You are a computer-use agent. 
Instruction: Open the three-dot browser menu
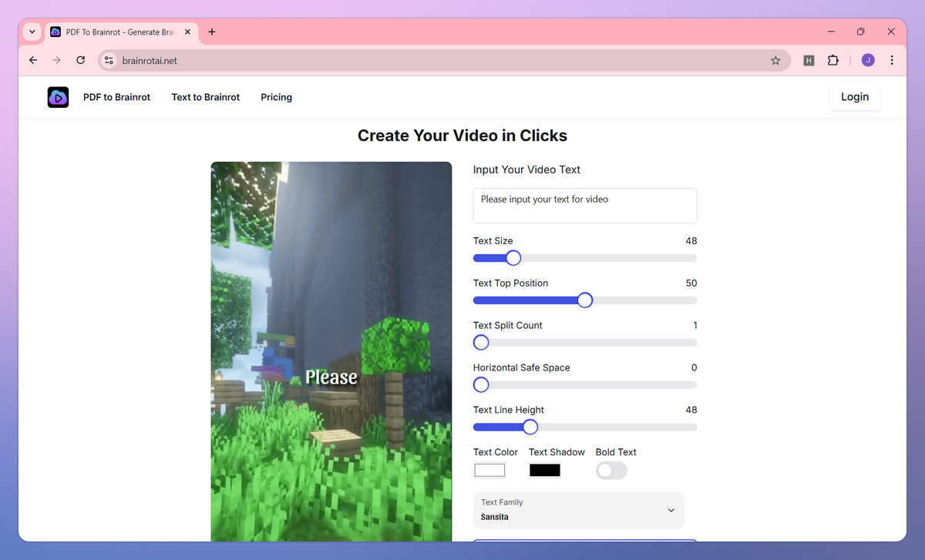point(892,59)
